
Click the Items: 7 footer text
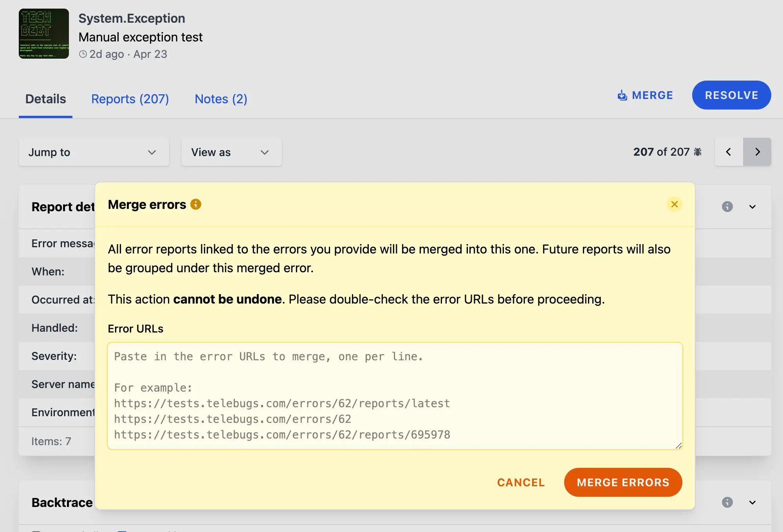click(x=51, y=441)
